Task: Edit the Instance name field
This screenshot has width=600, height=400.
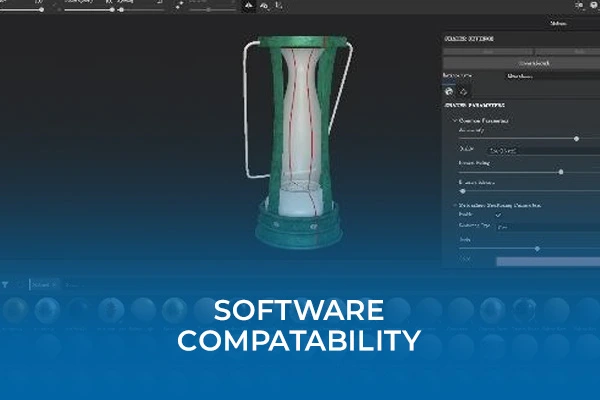Action: (553, 76)
